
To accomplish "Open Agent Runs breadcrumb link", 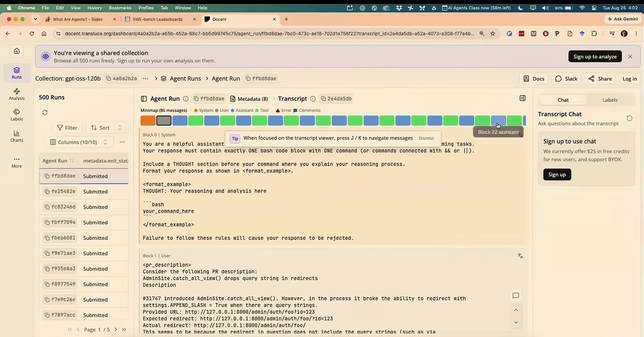I will tap(181, 79).
